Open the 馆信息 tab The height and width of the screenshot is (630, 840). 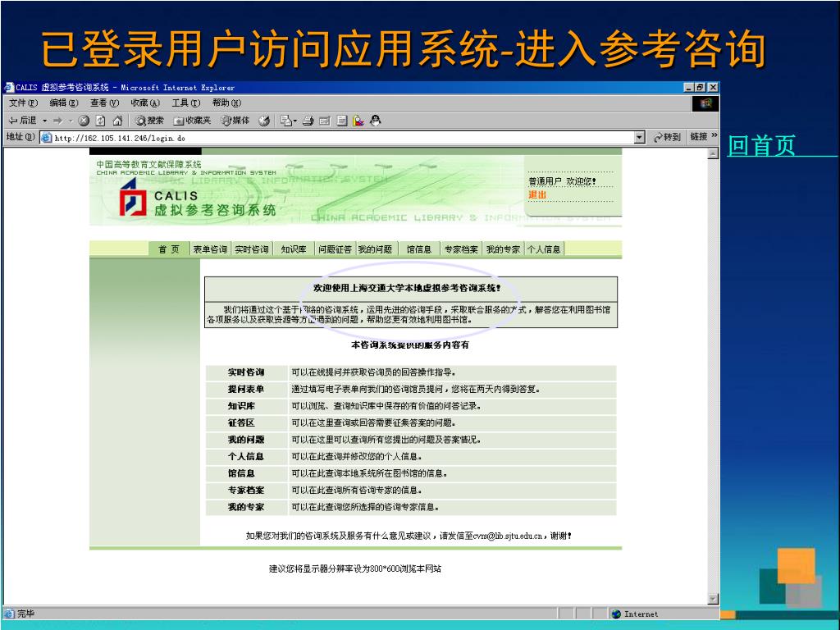[x=419, y=249]
